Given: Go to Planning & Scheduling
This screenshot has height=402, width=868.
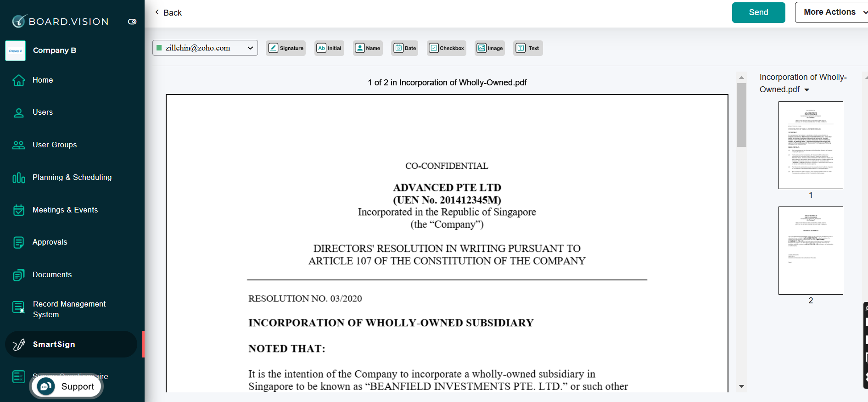Looking at the screenshot, I should [x=72, y=177].
